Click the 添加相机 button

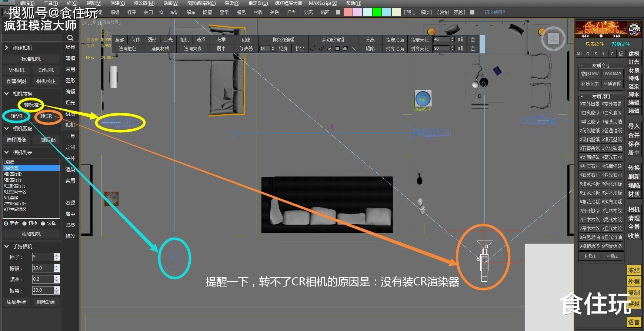click(31, 234)
